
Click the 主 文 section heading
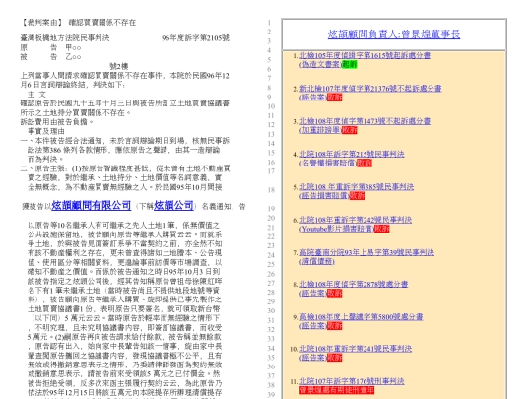(x=36, y=94)
